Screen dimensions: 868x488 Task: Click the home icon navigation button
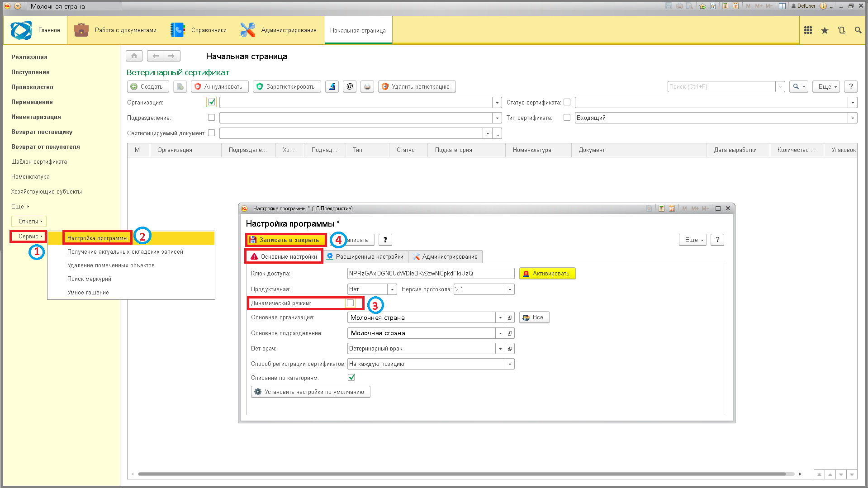134,56
